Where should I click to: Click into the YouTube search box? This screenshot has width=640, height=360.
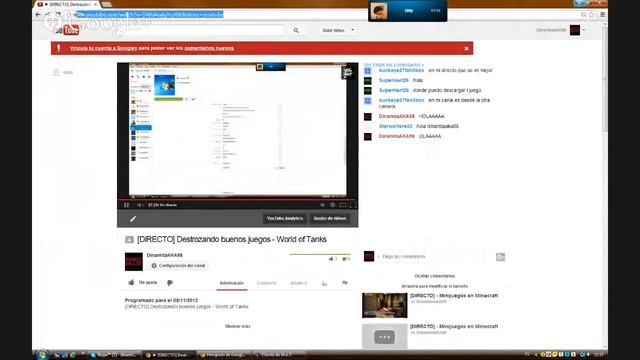point(184,30)
